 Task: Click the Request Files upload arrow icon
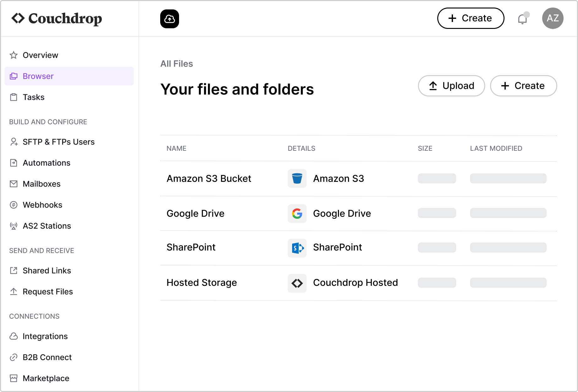[14, 292]
